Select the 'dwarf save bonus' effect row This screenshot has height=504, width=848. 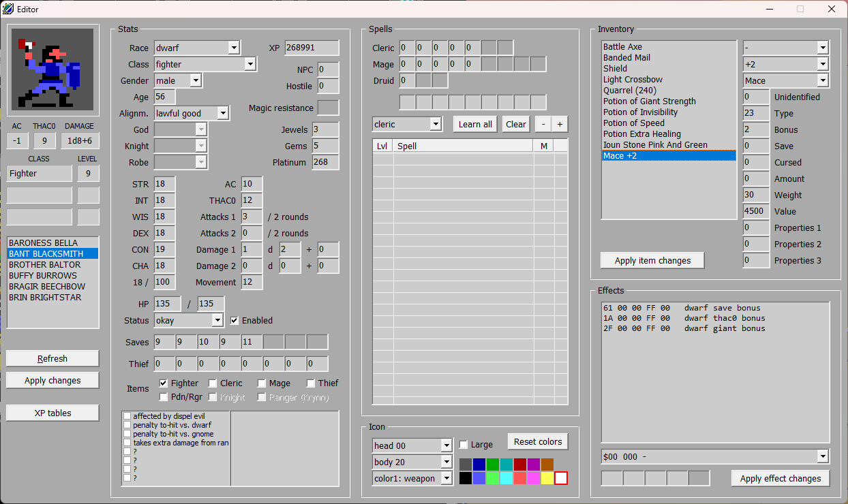[715, 308]
